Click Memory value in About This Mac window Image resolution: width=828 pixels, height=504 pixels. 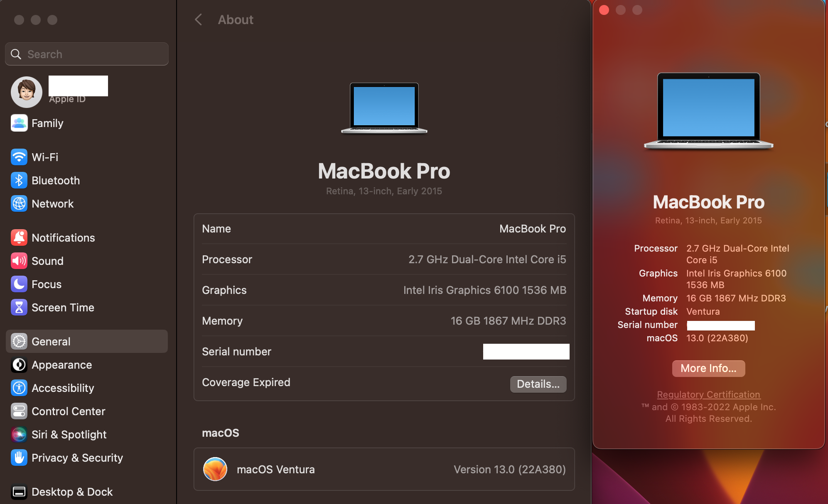736,298
